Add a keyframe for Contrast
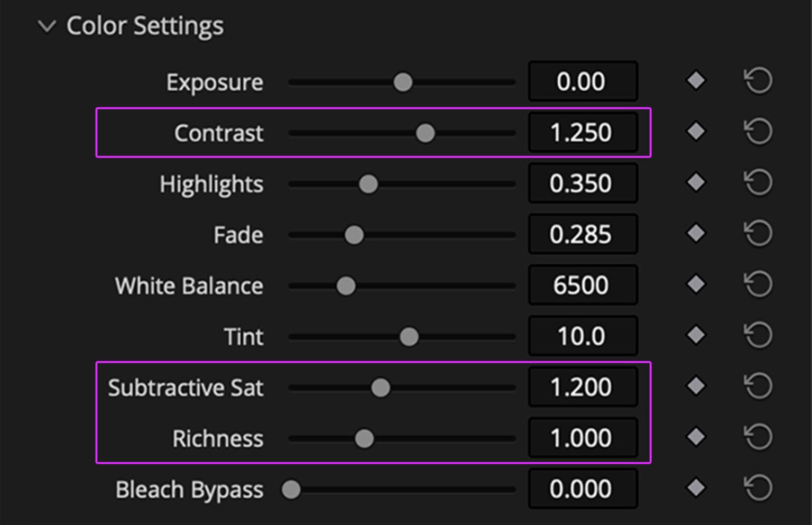This screenshot has width=812, height=525. pyautogui.click(x=695, y=132)
